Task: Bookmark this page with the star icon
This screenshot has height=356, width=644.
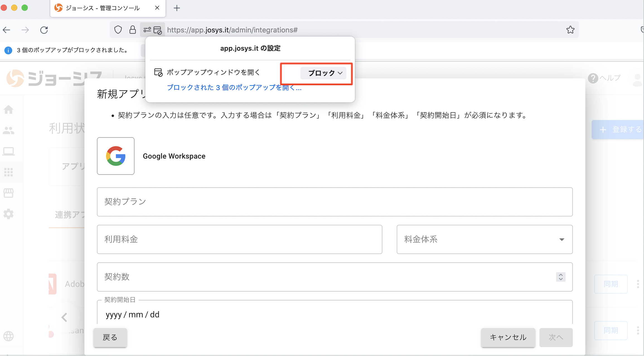Action: [570, 30]
